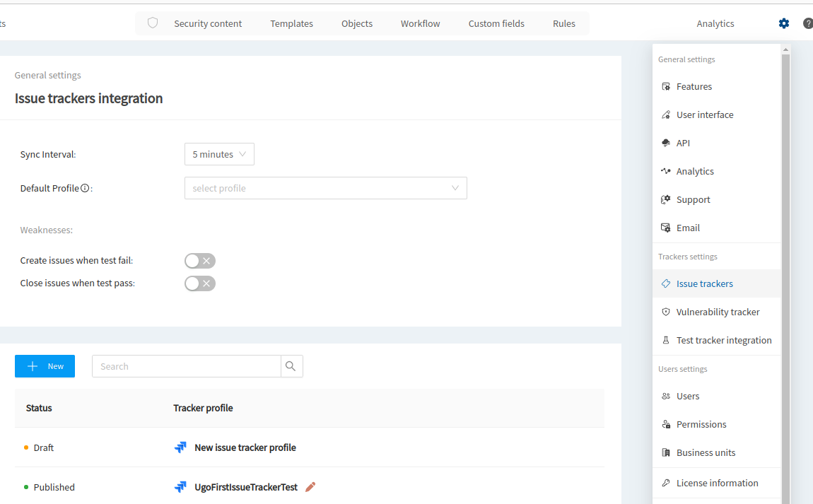Click the Vulnerability tracker shield icon
This screenshot has height=504, width=813.
[x=666, y=312]
